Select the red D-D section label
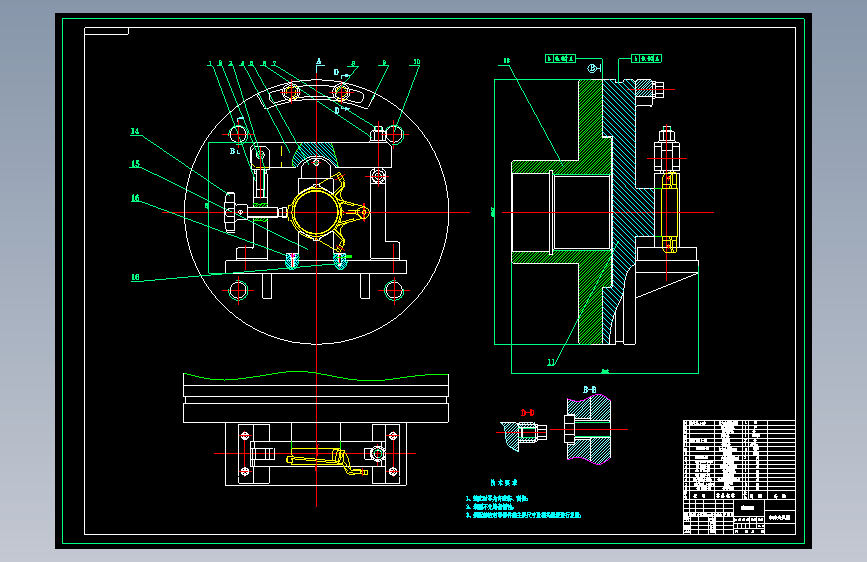 point(527,413)
